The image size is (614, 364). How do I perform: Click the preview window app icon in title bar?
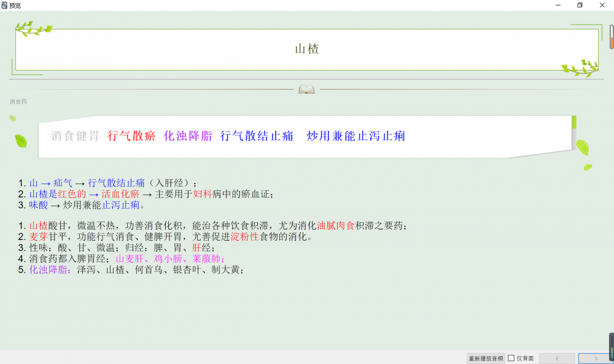click(x=4, y=6)
